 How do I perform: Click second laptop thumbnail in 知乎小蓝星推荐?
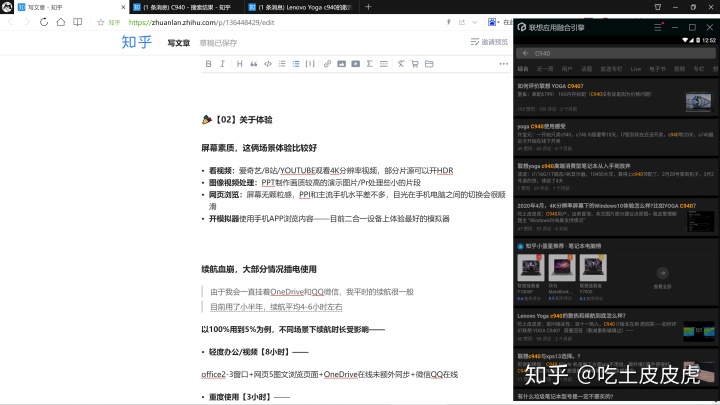pos(562,268)
